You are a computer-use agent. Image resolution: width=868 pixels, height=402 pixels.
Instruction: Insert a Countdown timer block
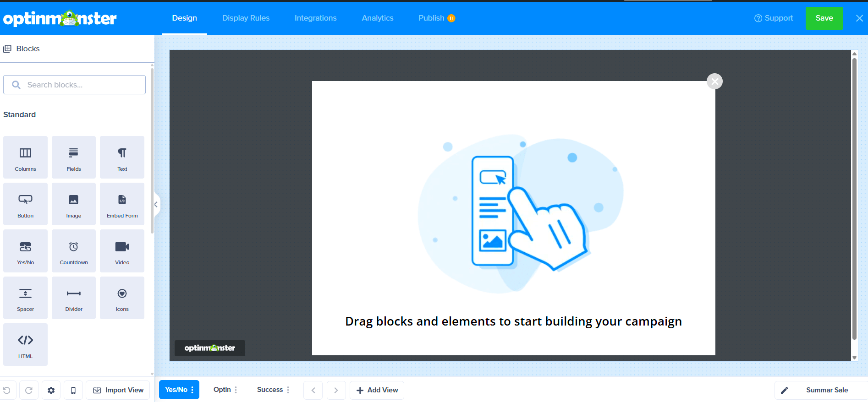(74, 251)
